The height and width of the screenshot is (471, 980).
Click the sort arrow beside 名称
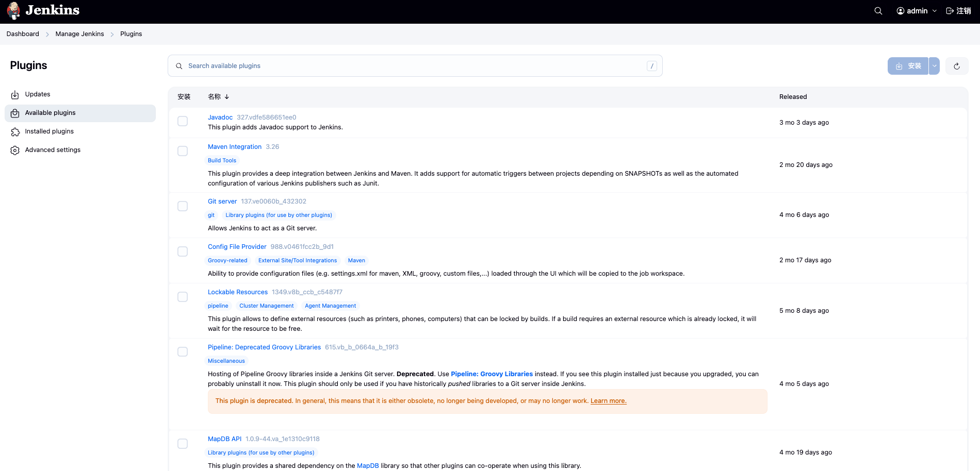227,97
